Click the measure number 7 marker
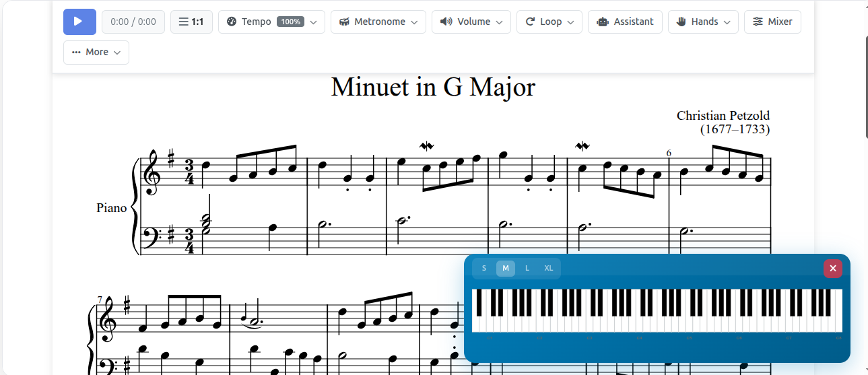 pos(100,300)
